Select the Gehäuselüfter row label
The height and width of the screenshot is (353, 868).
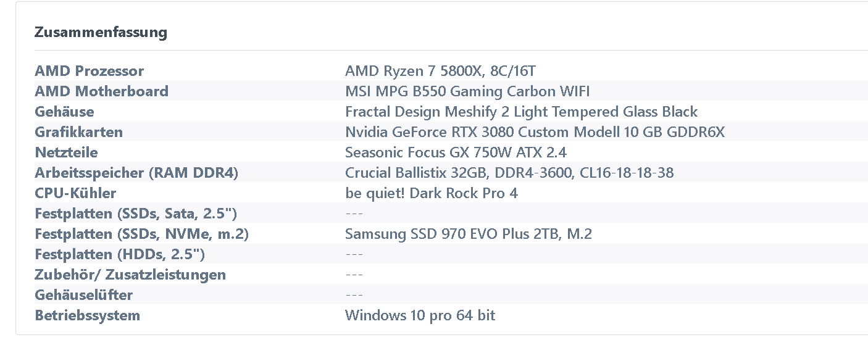(x=83, y=295)
